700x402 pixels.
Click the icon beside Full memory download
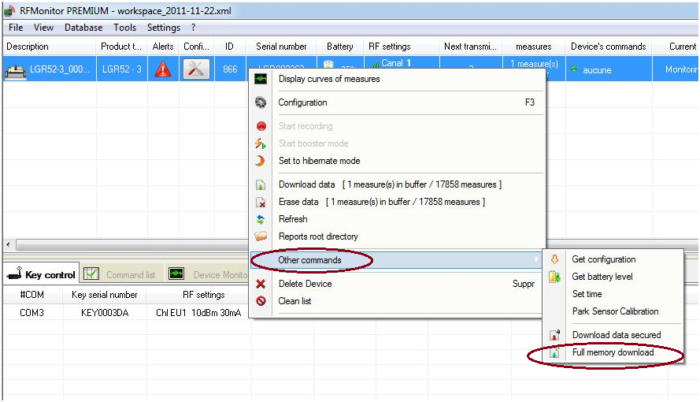(554, 352)
